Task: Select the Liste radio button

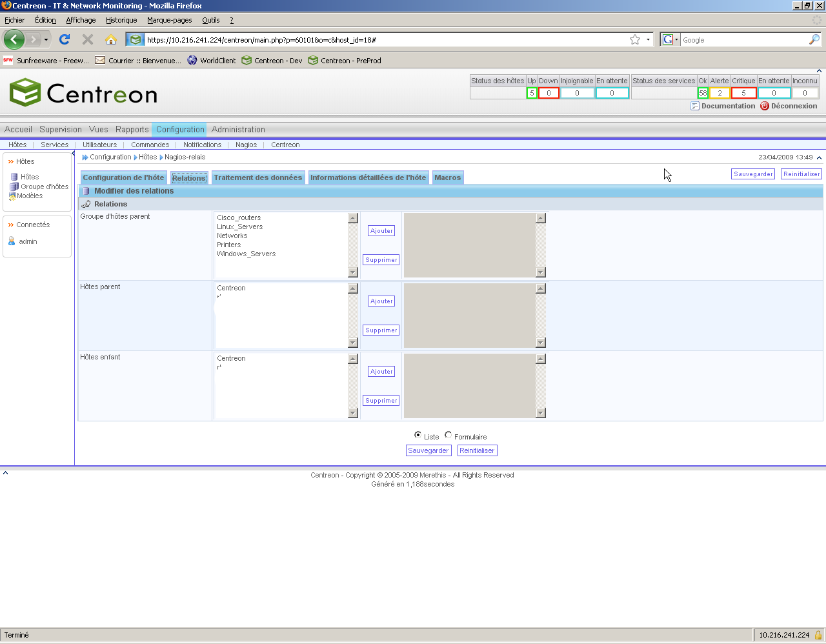Action: pos(418,435)
